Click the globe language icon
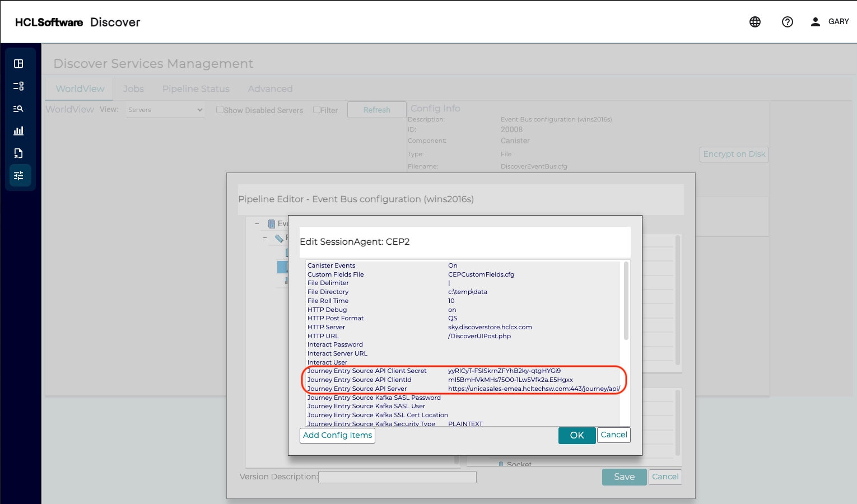Image resolution: width=857 pixels, height=504 pixels. pos(755,22)
